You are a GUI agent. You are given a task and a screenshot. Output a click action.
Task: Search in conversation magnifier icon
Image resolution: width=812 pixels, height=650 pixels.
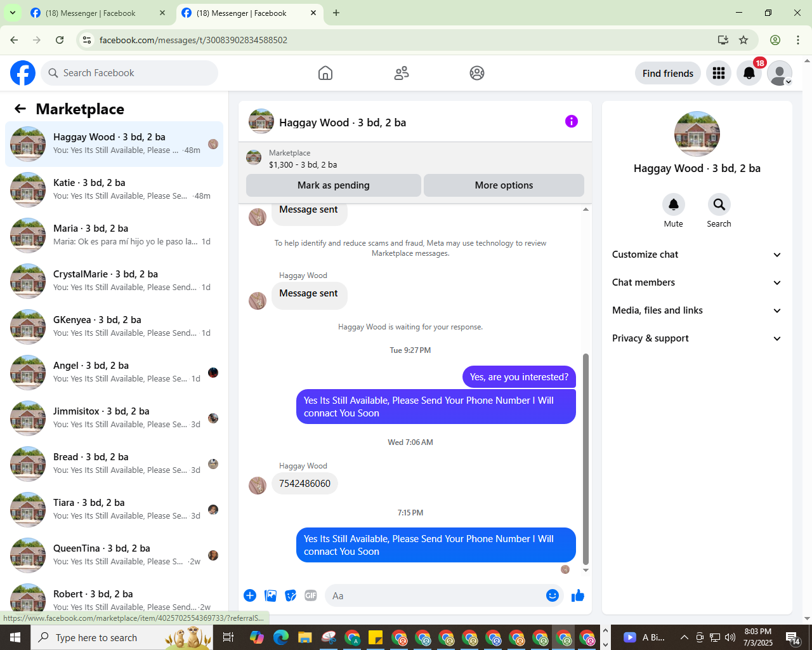719,204
